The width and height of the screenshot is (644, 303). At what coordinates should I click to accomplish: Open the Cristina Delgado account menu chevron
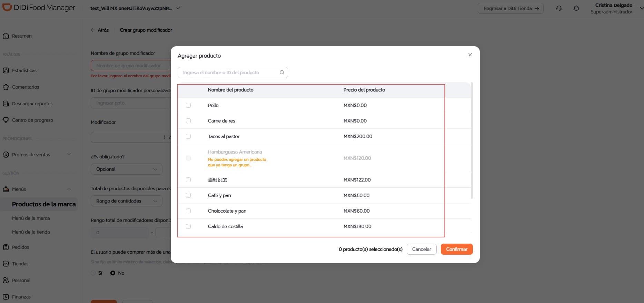pyautogui.click(x=641, y=8)
